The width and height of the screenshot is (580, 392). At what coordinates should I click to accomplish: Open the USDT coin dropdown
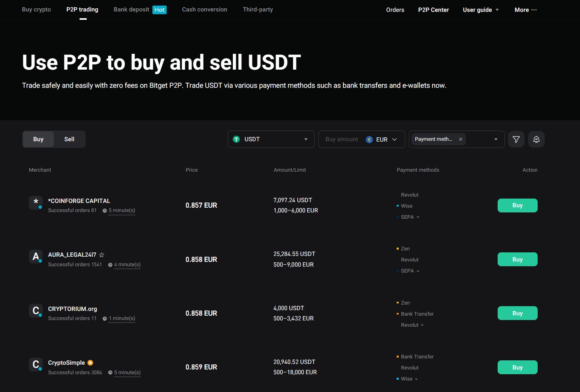tap(271, 139)
